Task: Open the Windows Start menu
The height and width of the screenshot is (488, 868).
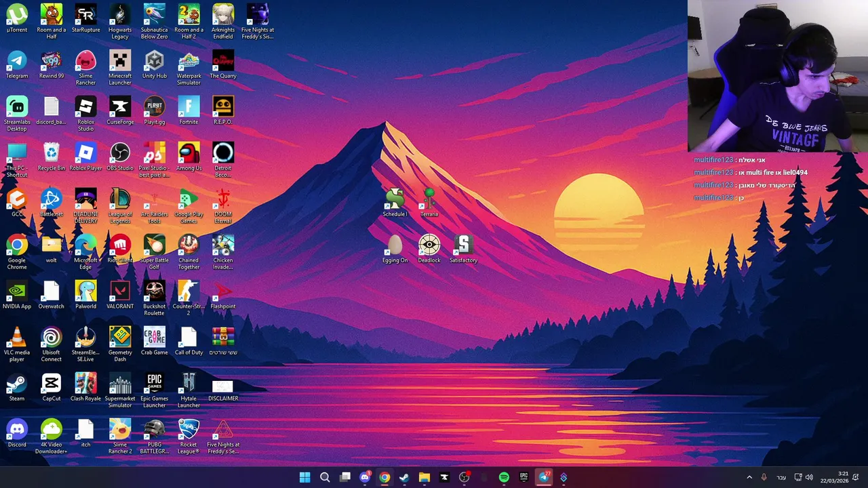Action: click(x=305, y=477)
